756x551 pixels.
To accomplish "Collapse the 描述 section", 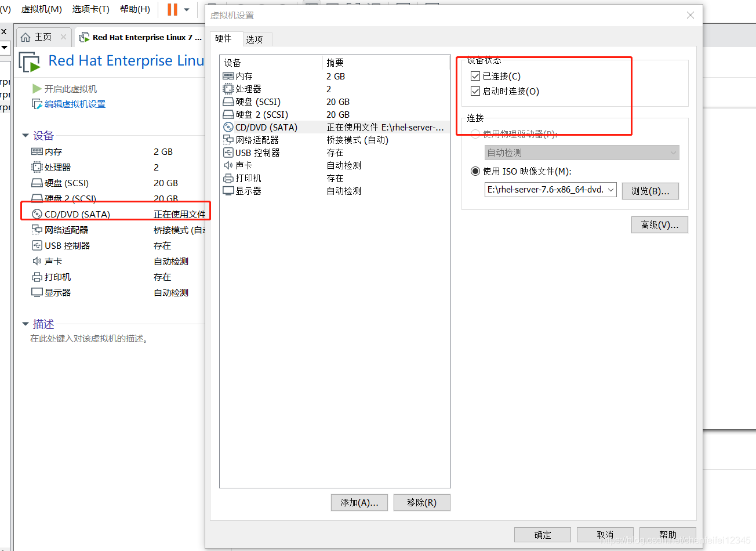I will (25, 324).
